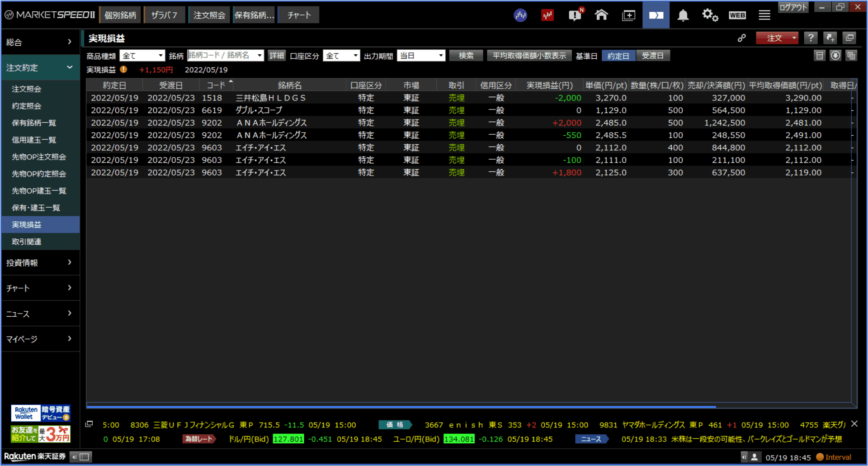The height and width of the screenshot is (466, 868).
Task: Click 詳細 button
Action: (277, 56)
